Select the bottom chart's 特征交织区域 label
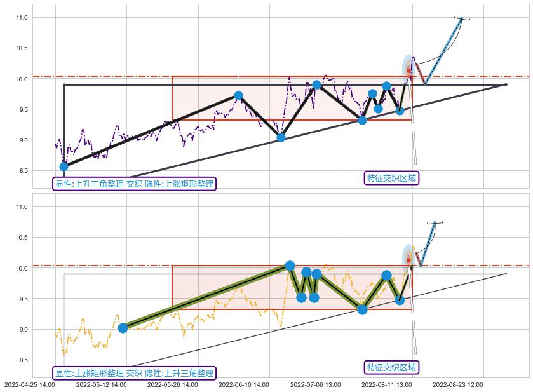 click(x=392, y=367)
